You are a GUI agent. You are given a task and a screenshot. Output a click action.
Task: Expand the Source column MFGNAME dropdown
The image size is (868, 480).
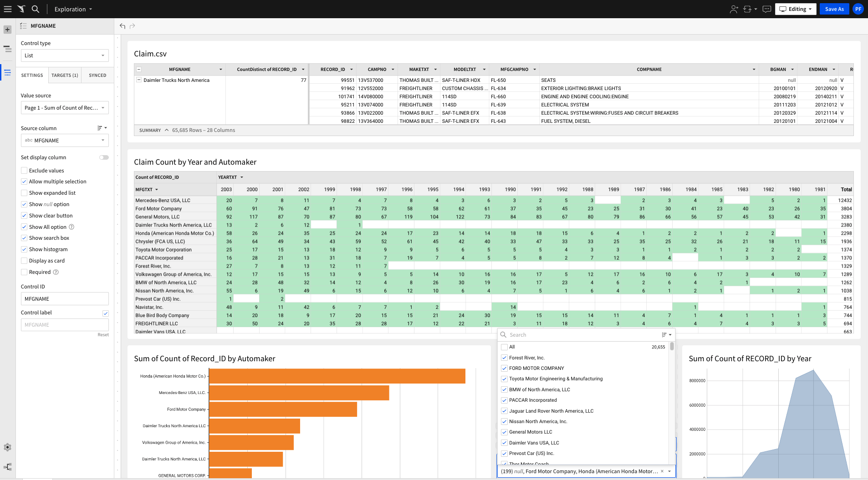pos(65,141)
